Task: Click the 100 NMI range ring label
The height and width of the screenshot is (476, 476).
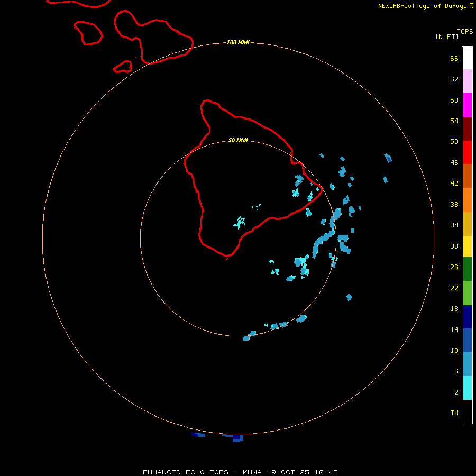Action: [x=238, y=42]
